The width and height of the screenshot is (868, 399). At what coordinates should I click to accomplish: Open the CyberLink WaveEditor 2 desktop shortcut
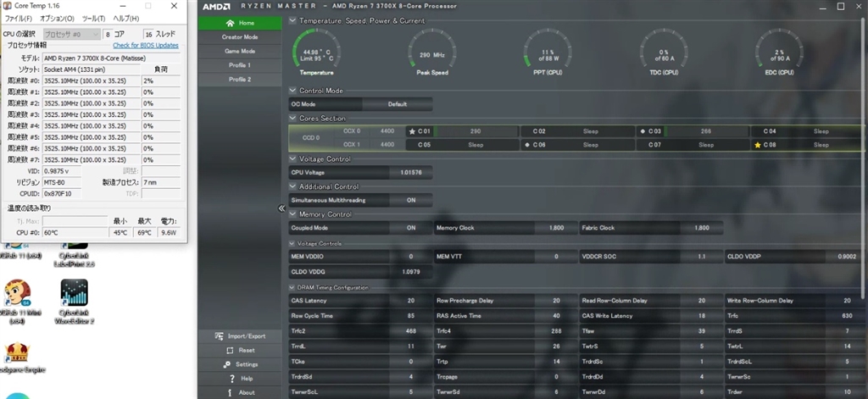[x=74, y=302]
